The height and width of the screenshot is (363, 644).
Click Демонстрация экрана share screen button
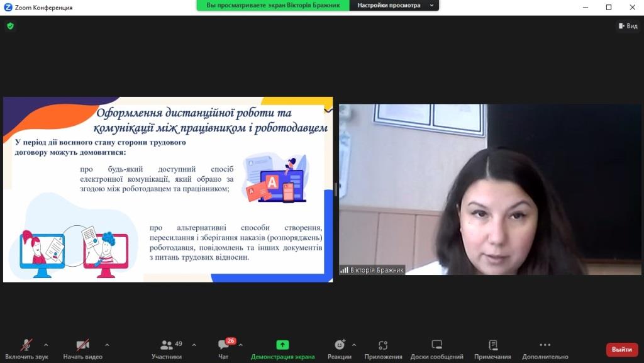click(282, 349)
